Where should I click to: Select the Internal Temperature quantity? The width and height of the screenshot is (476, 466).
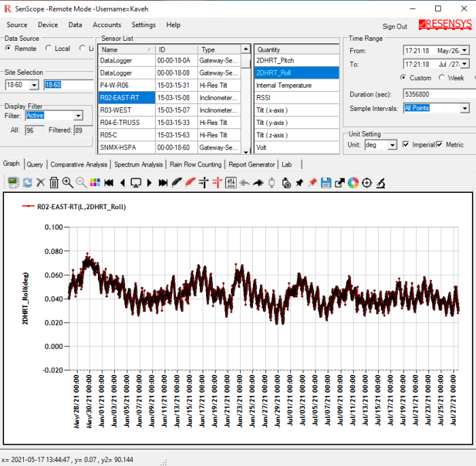pos(284,86)
